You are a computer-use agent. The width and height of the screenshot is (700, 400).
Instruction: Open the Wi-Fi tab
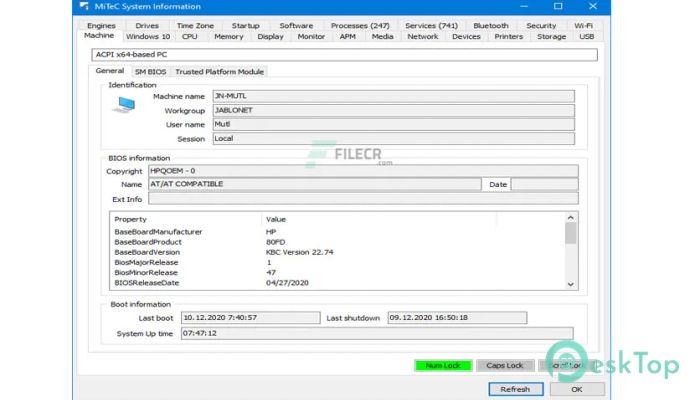583,25
